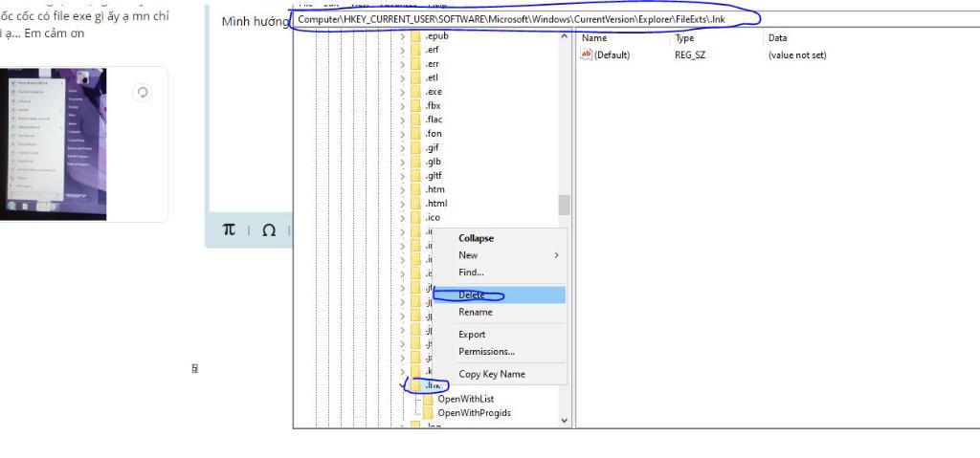Screen dimensions: 980x458
Task: Select the .flac folder icon
Action: [x=415, y=120]
